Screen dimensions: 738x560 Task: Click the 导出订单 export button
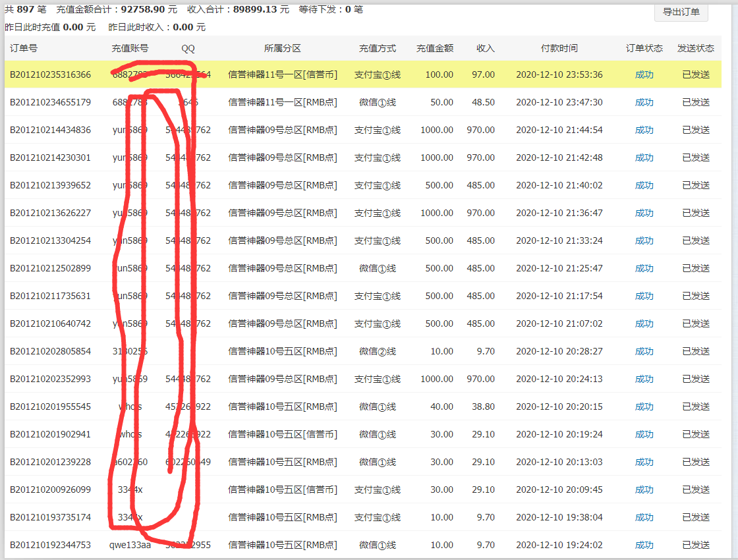tap(681, 13)
